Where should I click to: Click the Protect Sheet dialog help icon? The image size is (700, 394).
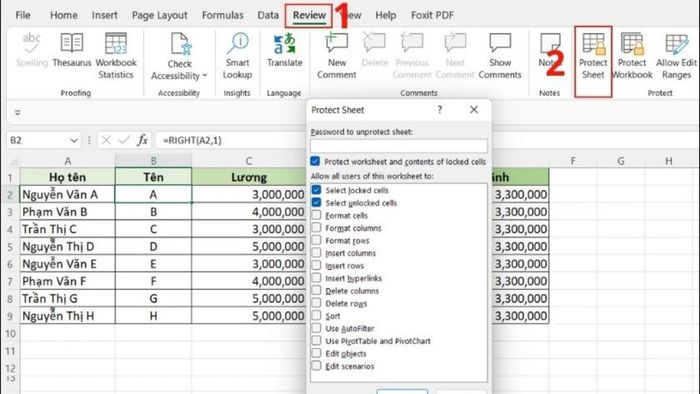[440, 109]
